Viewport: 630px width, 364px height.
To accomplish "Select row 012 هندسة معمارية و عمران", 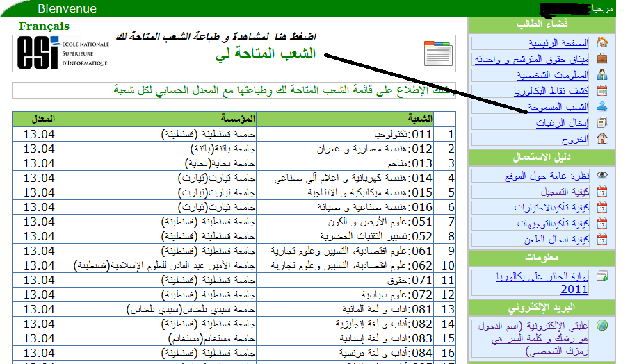I will [x=234, y=149].
